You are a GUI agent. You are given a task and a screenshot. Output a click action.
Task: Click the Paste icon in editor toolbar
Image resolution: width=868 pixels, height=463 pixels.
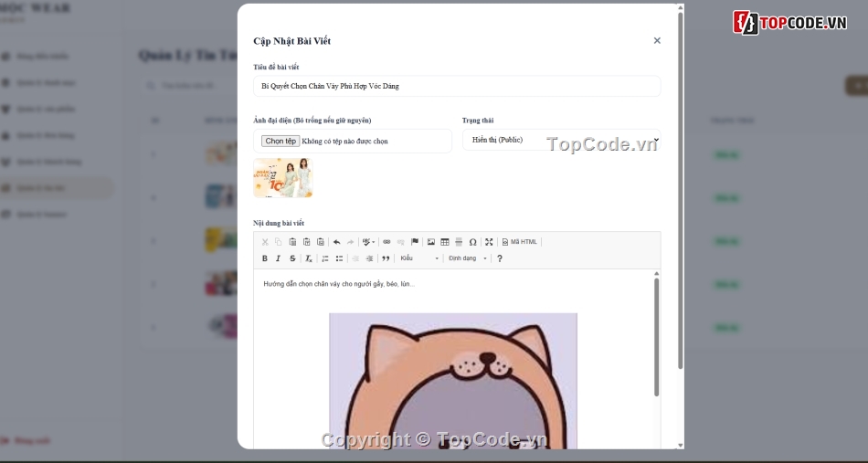pos(293,242)
